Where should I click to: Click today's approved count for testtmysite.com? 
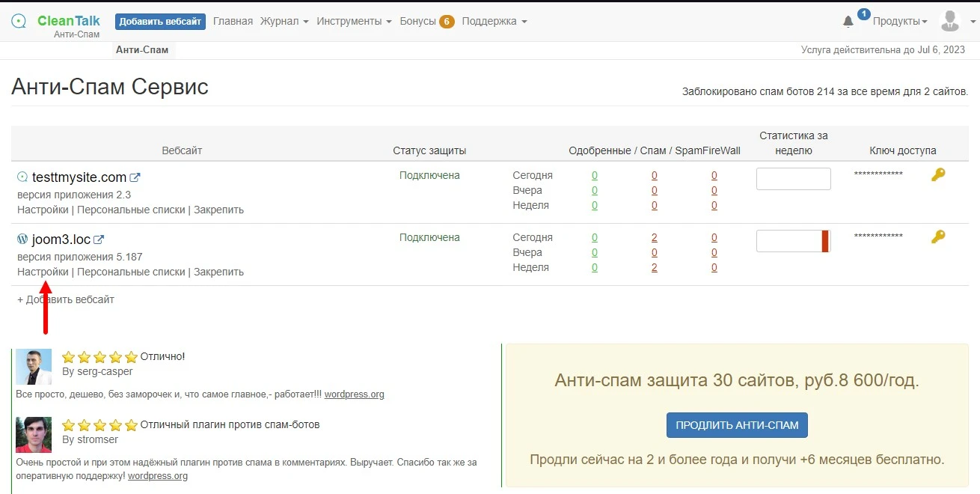click(x=595, y=175)
